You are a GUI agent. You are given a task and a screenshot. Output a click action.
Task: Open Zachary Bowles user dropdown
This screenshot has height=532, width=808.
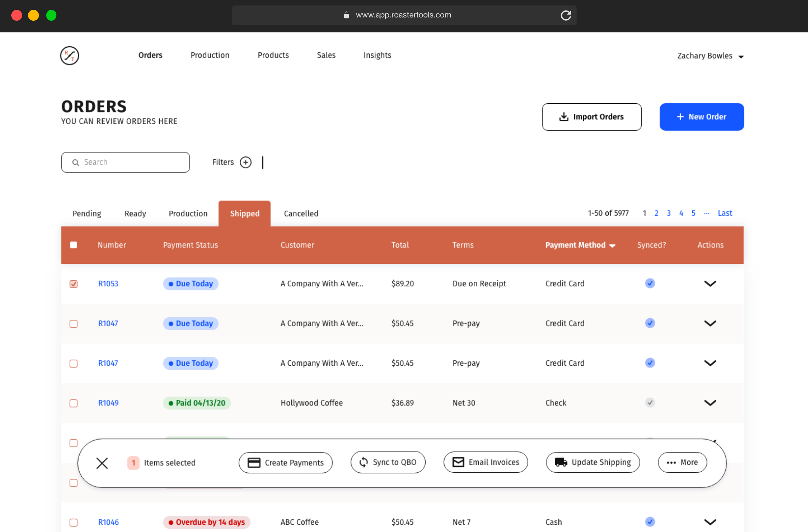tap(710, 56)
